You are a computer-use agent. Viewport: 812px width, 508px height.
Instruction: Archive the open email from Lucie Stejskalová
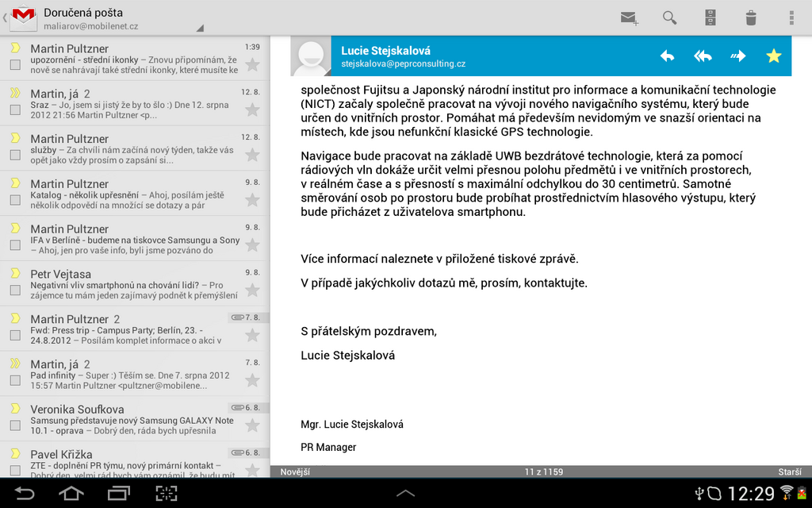[x=711, y=17]
